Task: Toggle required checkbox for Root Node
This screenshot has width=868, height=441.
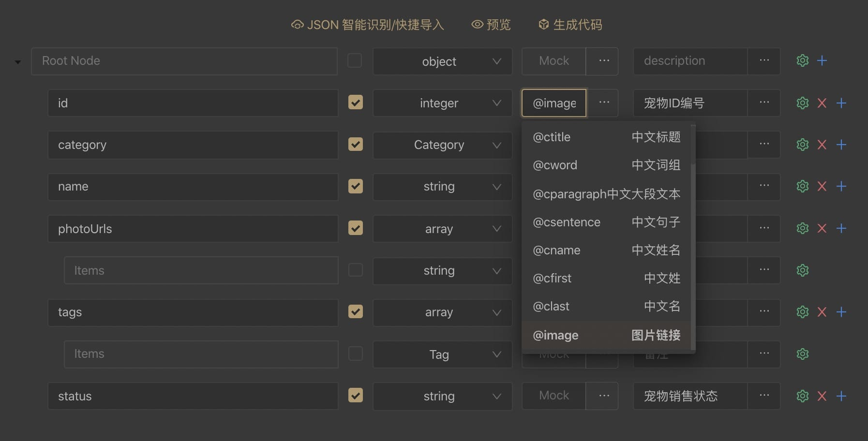Action: (x=355, y=60)
